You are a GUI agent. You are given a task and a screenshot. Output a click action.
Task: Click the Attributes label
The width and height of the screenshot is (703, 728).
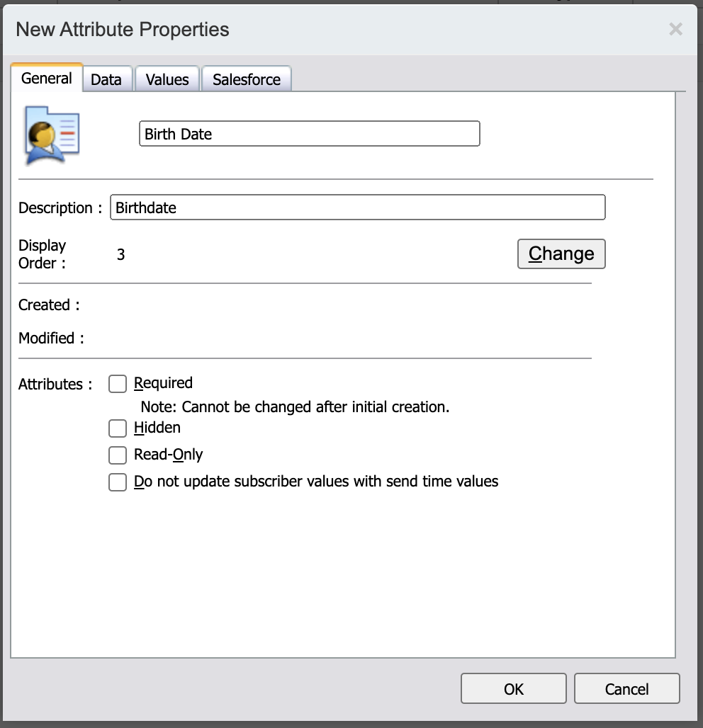tap(55, 385)
